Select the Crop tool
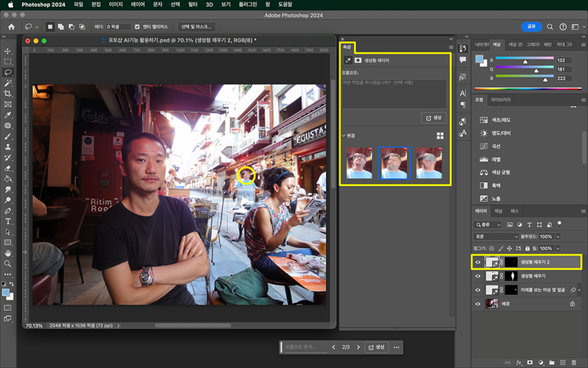This screenshot has width=588, height=368. (x=8, y=93)
